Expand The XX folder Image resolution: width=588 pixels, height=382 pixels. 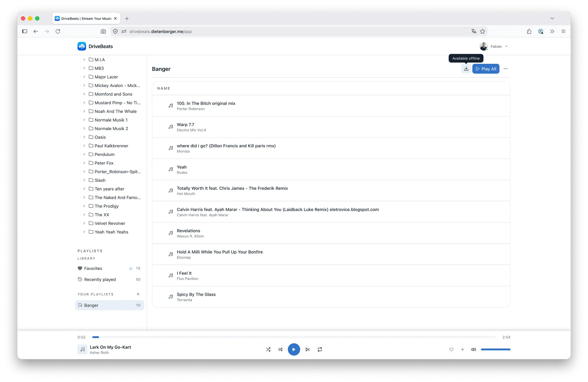[x=84, y=215]
